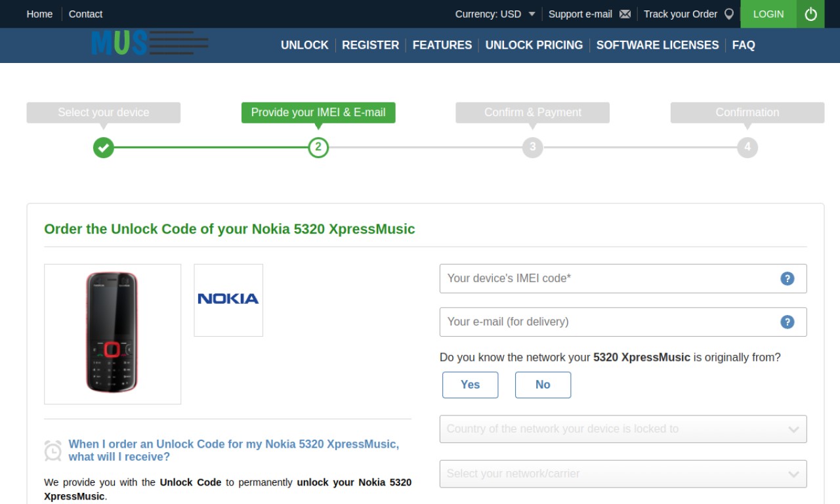Click the green LOGIN button

[768, 14]
